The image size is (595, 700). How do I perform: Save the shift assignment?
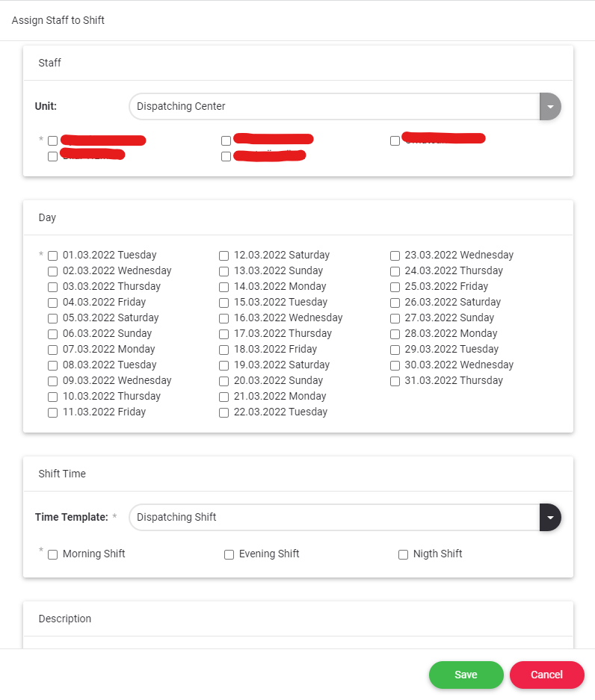click(466, 675)
